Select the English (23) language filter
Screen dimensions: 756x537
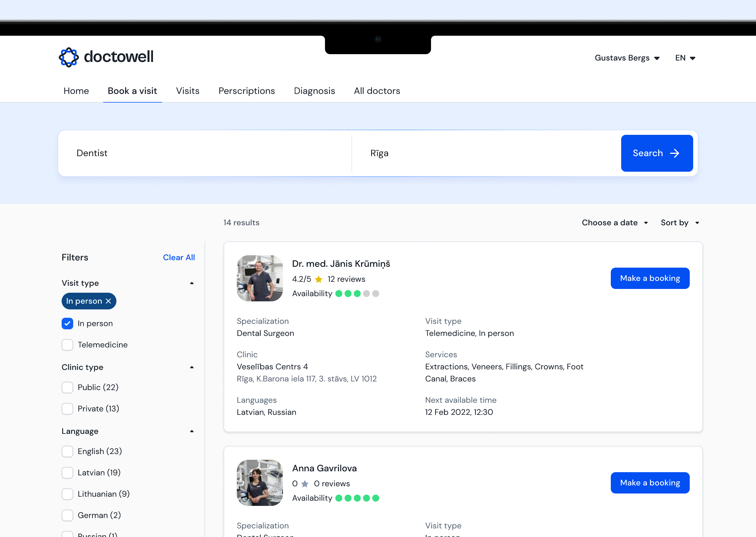pyautogui.click(x=67, y=451)
